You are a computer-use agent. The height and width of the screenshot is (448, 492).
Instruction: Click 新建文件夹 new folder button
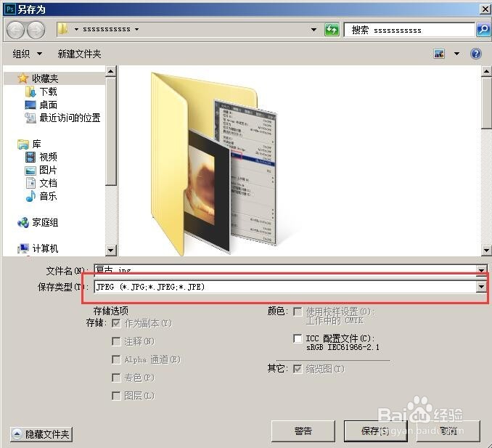79,54
